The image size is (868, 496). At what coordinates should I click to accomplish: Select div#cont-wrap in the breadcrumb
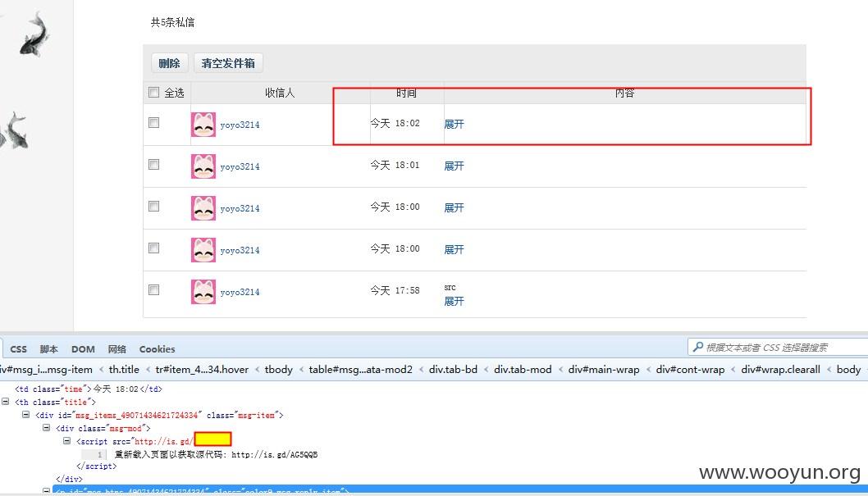[690, 370]
